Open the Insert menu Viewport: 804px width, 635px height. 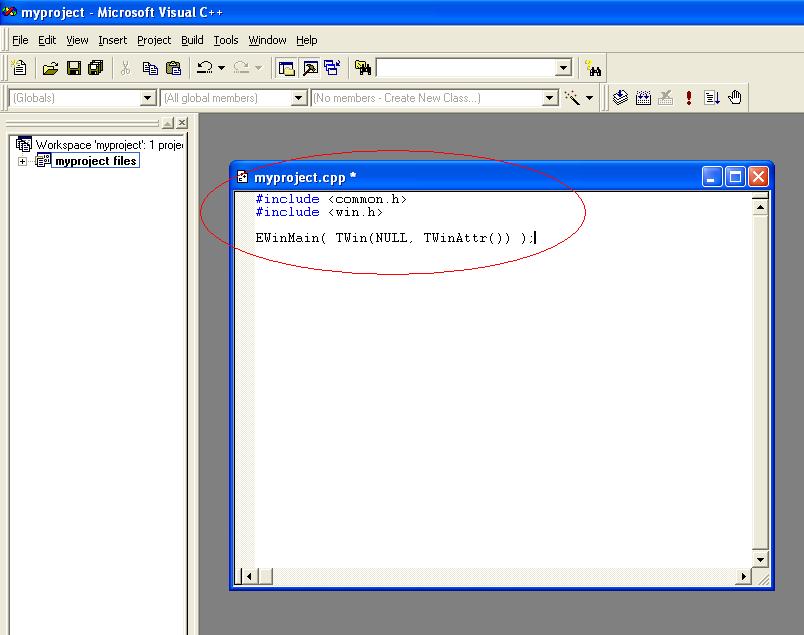(x=112, y=40)
